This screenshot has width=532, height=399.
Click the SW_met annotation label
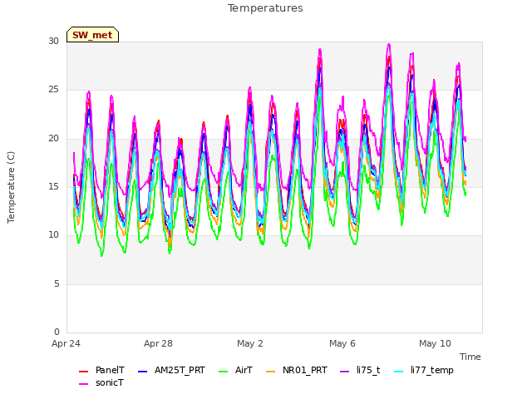tap(92, 35)
